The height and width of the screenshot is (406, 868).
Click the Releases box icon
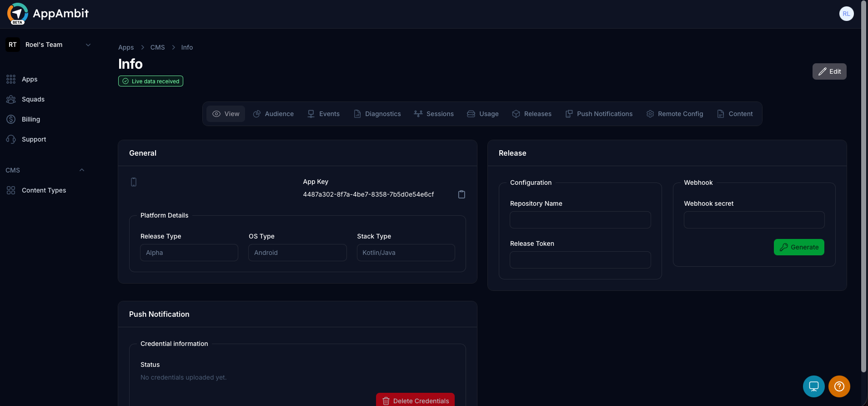point(516,114)
